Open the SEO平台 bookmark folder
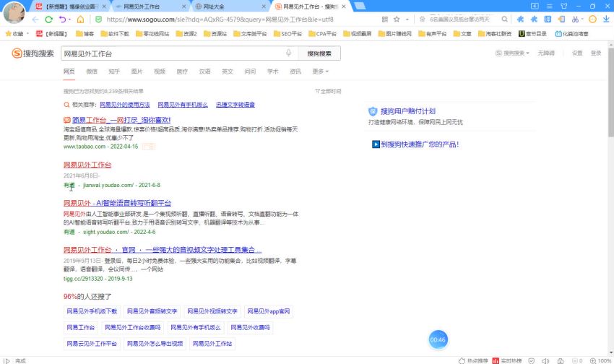This screenshot has width=614, height=364. (287, 34)
